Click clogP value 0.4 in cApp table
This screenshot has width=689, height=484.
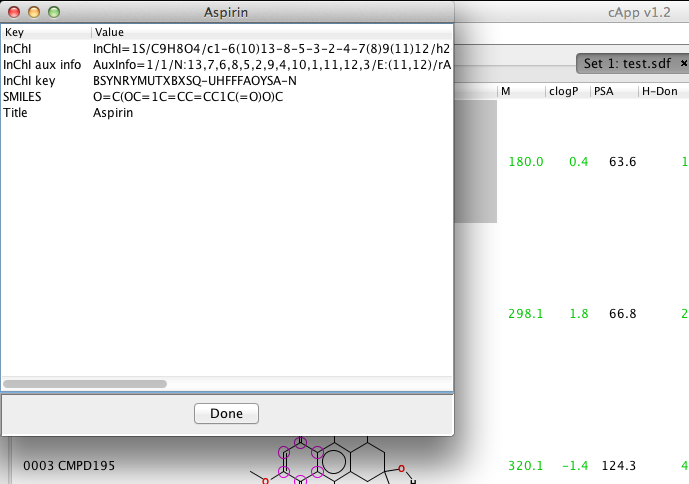tap(578, 162)
